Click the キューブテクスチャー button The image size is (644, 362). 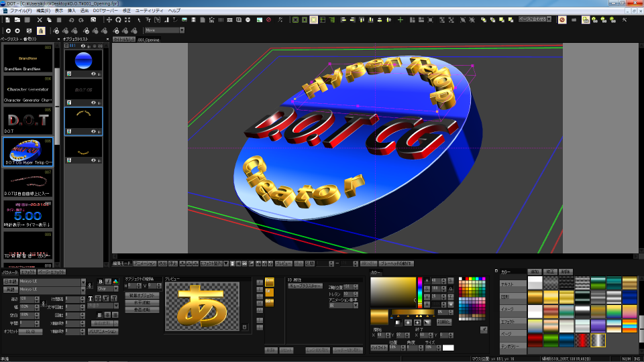(x=305, y=286)
